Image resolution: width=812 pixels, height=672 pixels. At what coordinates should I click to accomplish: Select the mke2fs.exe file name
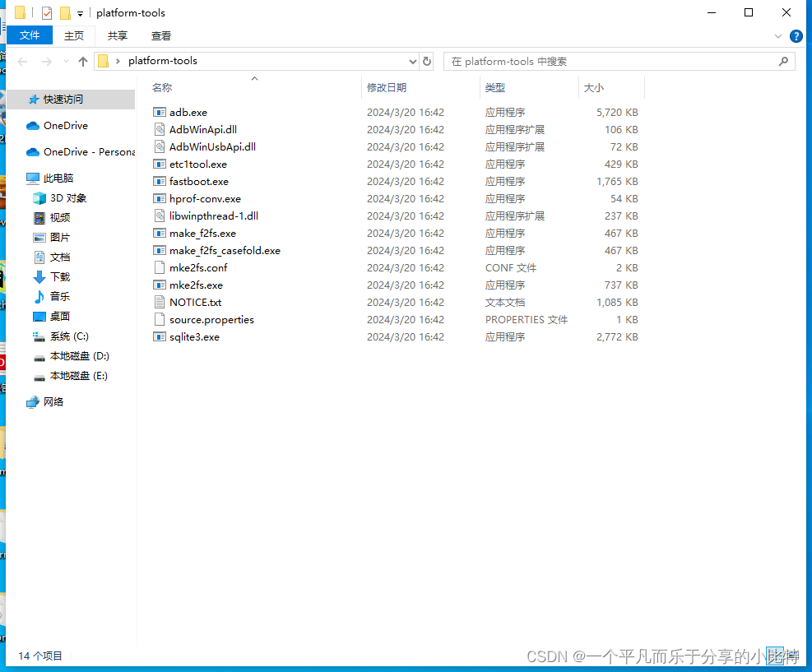(196, 285)
